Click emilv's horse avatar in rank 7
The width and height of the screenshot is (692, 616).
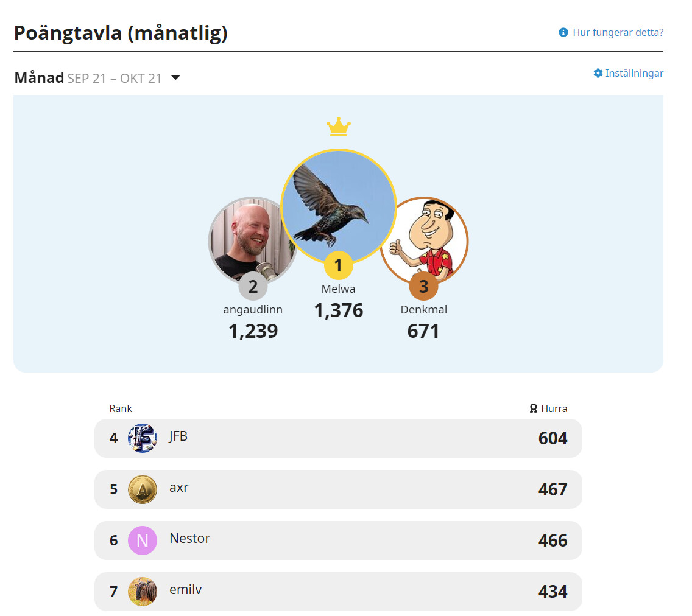point(143,592)
